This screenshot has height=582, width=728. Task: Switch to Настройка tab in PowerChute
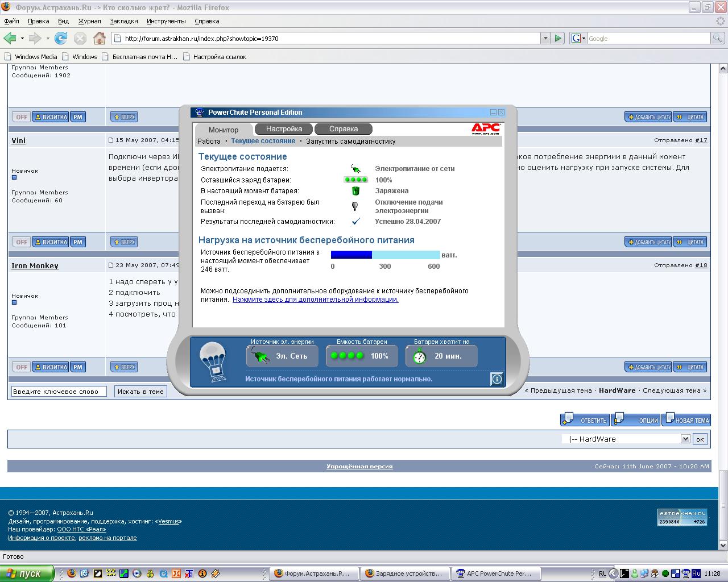[284, 129]
